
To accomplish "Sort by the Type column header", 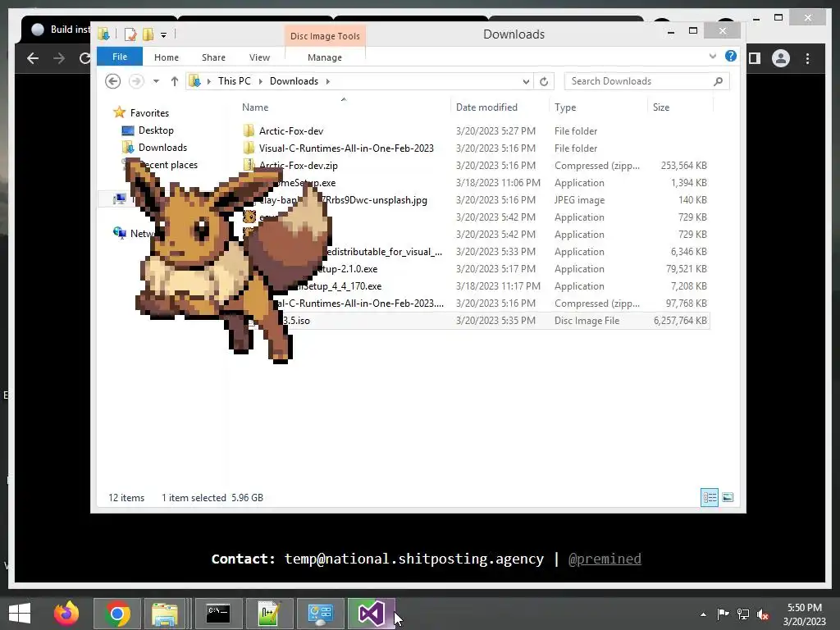I will [x=565, y=107].
